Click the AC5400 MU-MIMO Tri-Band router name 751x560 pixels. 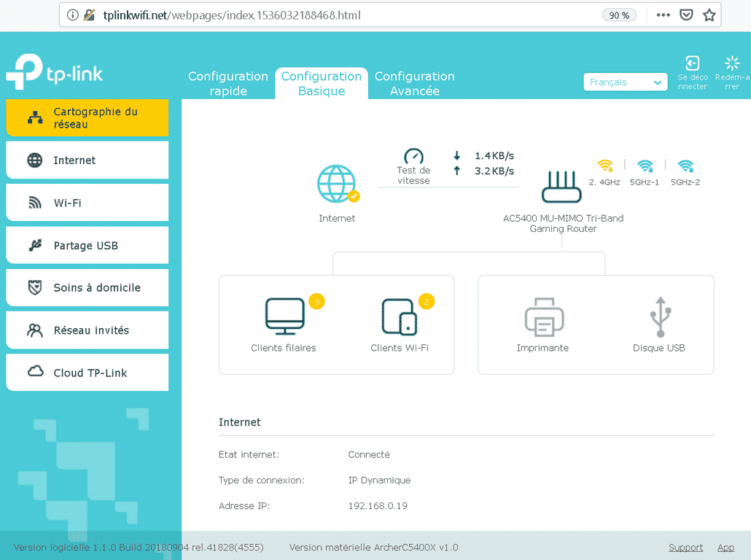(x=563, y=223)
